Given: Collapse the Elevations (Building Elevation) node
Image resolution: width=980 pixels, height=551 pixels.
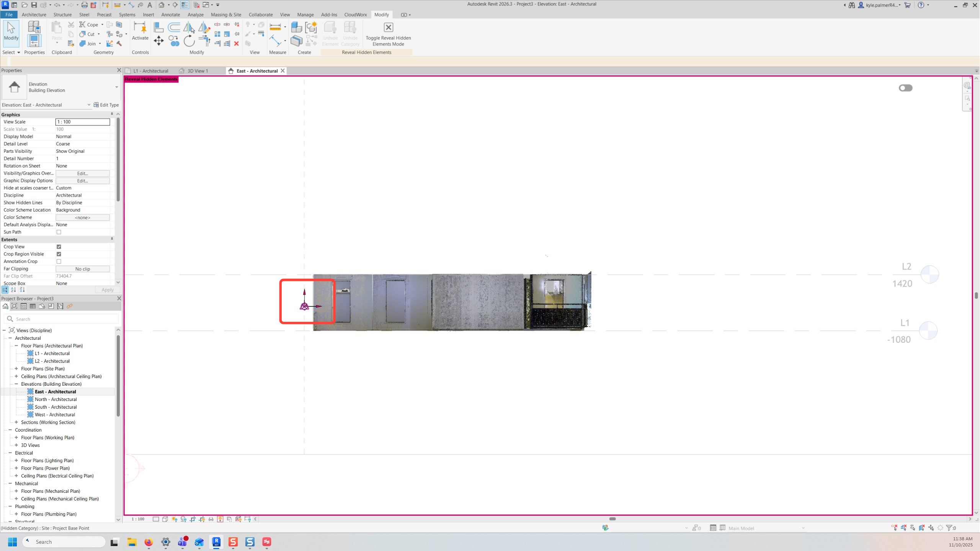Looking at the screenshot, I should pyautogui.click(x=16, y=384).
